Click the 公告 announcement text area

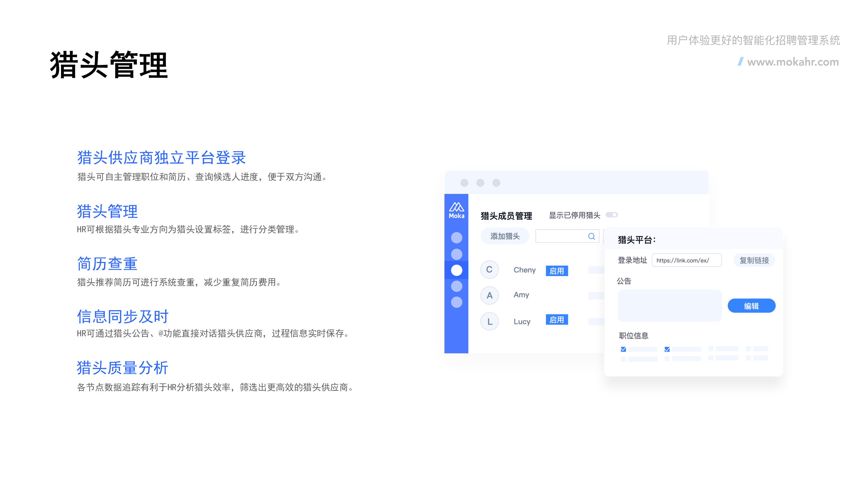pos(670,305)
